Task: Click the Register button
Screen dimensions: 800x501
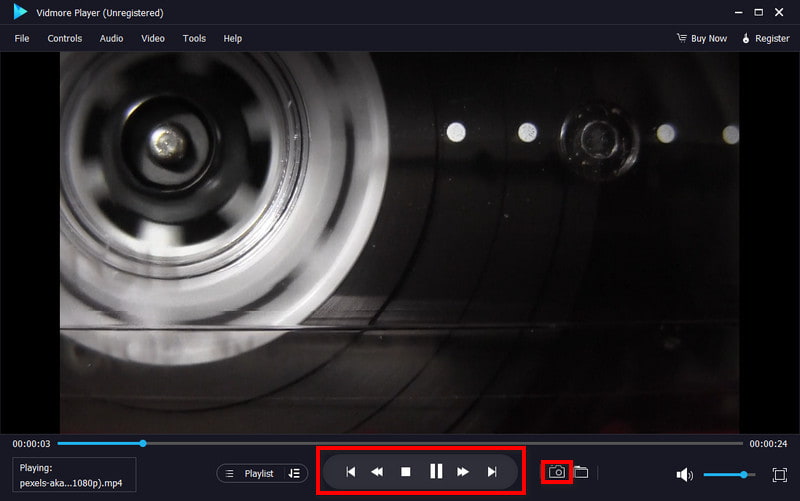Action: (765, 38)
